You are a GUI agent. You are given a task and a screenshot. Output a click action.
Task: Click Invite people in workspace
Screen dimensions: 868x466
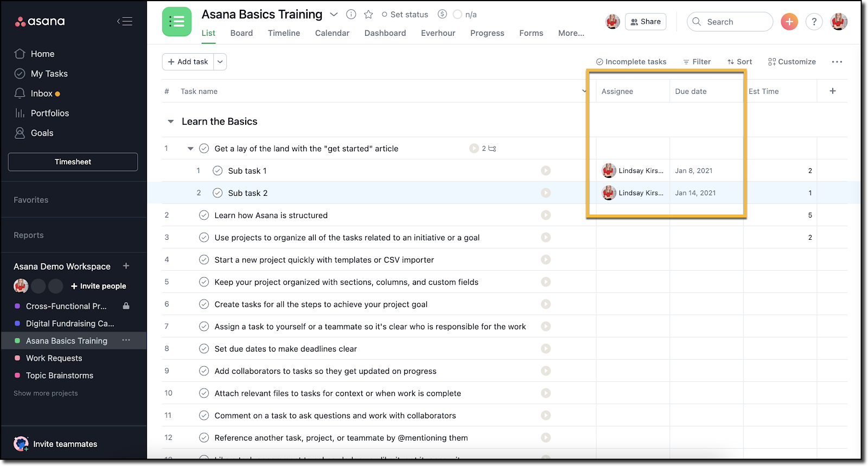coord(98,286)
